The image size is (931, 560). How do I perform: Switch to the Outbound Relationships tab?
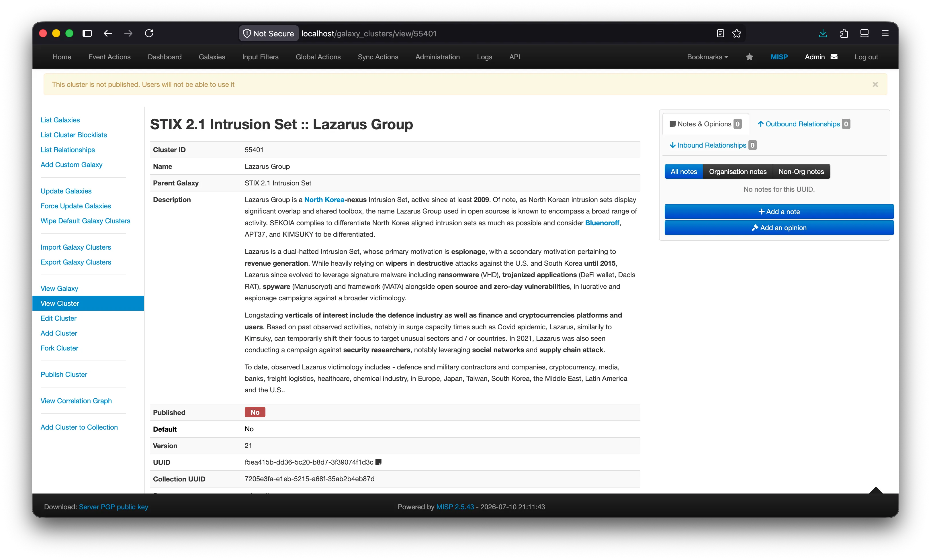(803, 124)
